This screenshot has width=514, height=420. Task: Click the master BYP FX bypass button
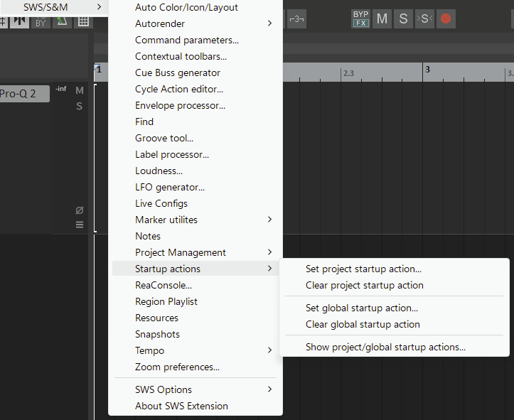coord(360,18)
